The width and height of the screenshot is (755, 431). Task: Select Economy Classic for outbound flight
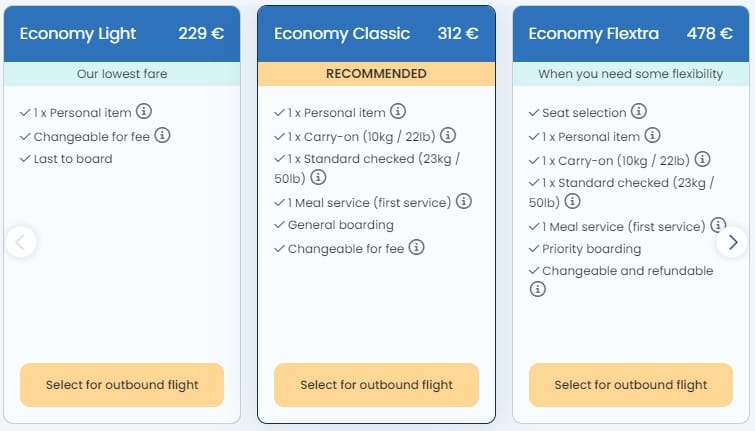(376, 385)
